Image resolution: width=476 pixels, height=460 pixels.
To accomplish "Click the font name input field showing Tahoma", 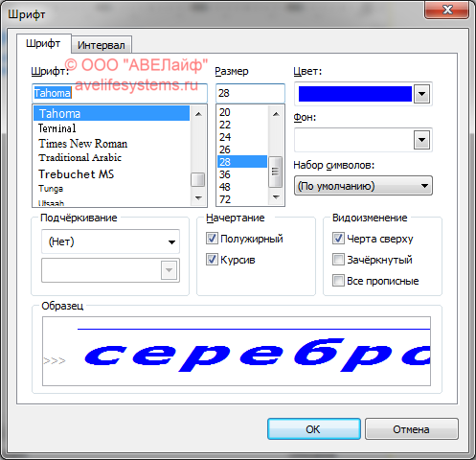I will pyautogui.click(x=120, y=93).
